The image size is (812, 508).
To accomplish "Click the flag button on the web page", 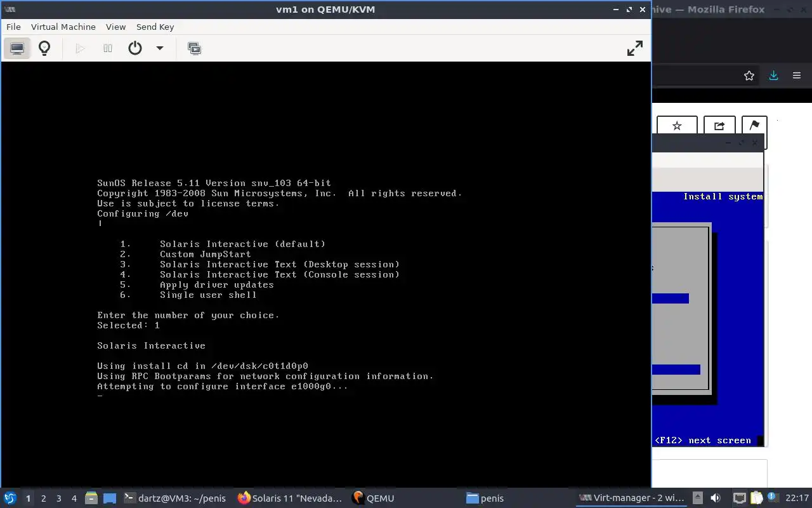I will coord(754,126).
